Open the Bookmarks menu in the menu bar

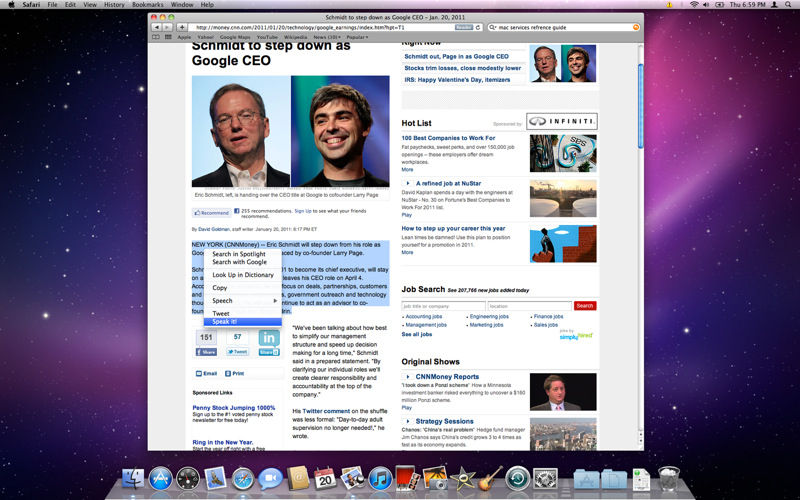pyautogui.click(x=147, y=5)
